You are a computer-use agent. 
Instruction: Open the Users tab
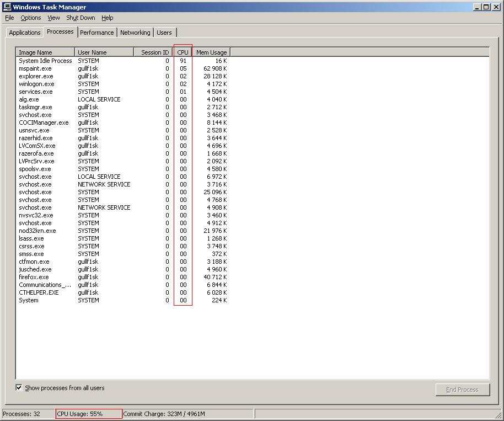click(164, 33)
